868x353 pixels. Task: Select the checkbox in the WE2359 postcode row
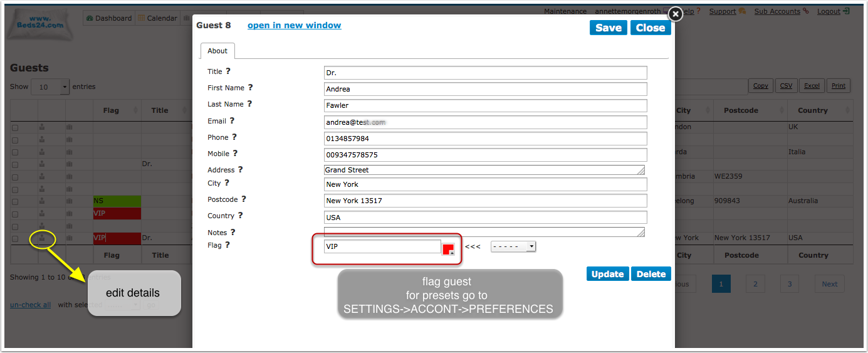[x=15, y=177]
